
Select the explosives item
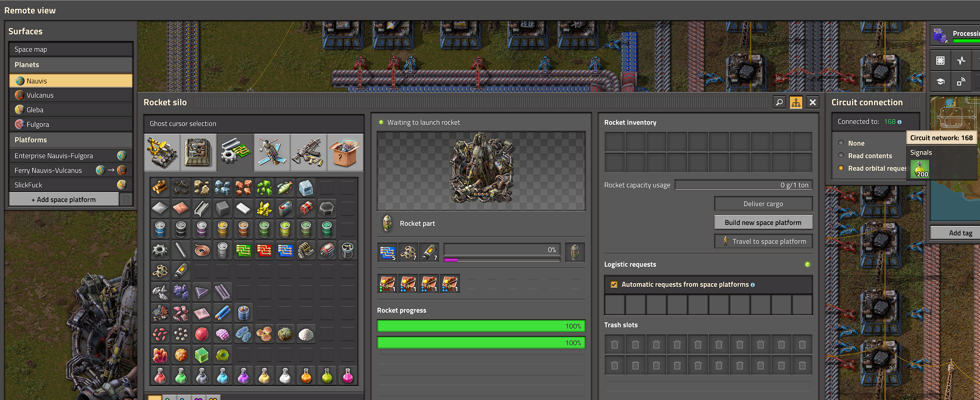[x=306, y=209]
